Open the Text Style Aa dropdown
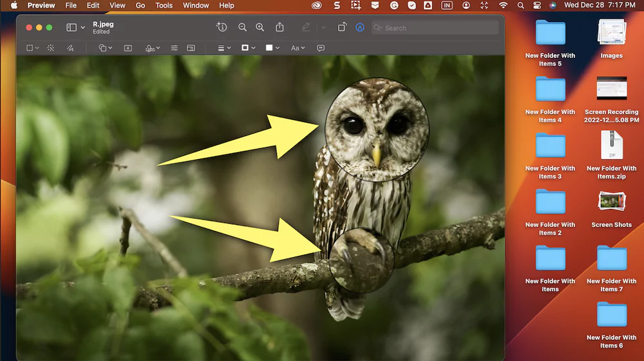644x361 pixels. tap(298, 48)
